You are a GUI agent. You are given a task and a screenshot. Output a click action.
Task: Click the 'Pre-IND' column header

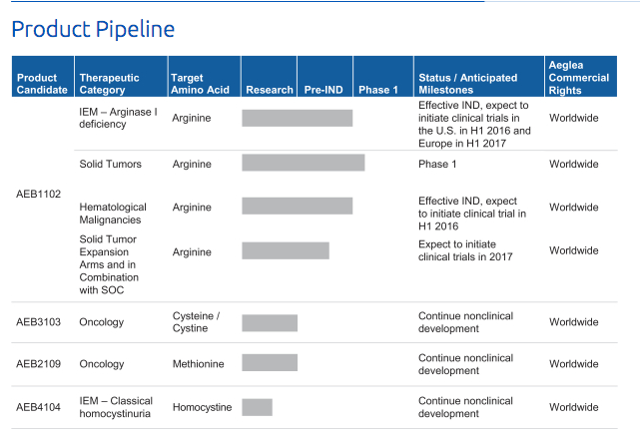325,76
